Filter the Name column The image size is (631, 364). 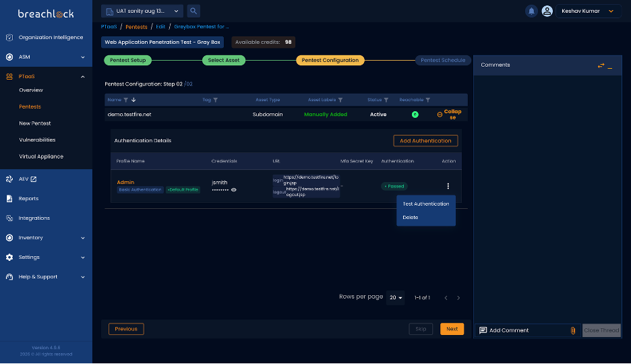126,100
